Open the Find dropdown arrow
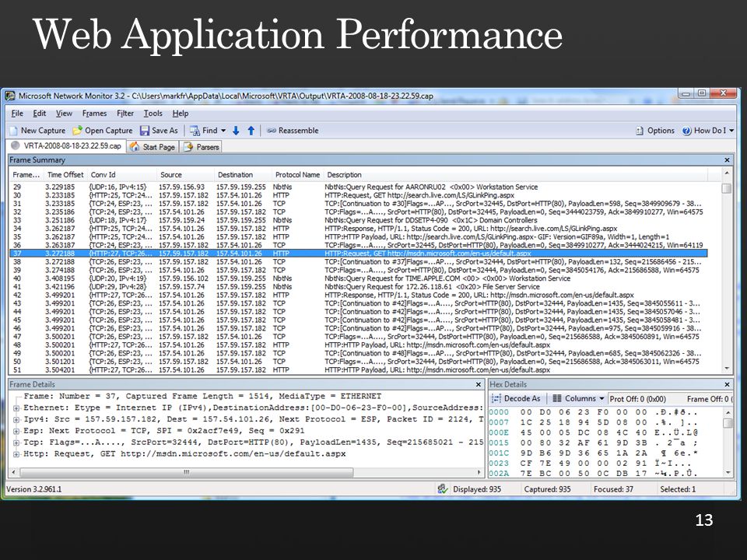Screen dimensions: 747x560 pyautogui.click(x=223, y=131)
